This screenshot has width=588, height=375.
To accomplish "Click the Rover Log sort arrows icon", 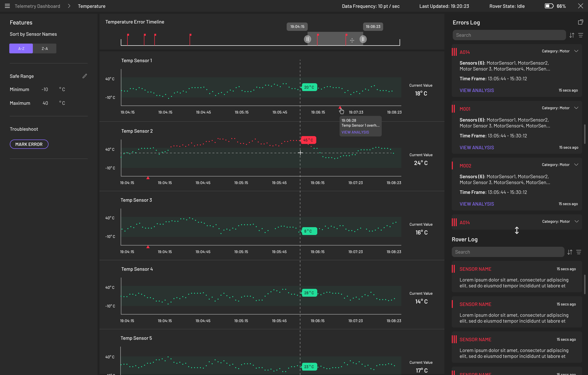I will pyautogui.click(x=570, y=252).
